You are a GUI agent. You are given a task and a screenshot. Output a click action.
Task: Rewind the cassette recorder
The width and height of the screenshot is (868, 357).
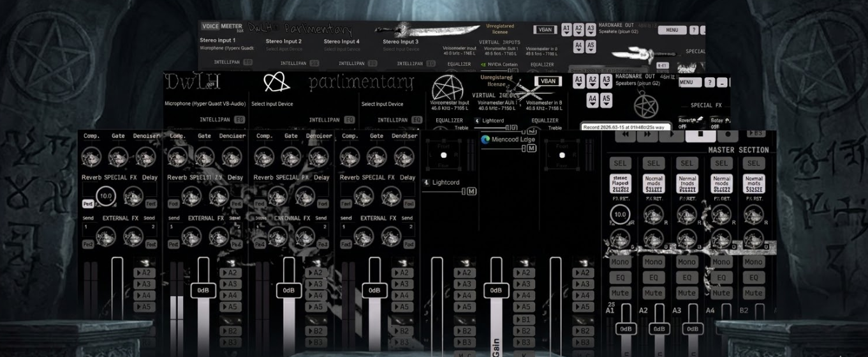[x=626, y=135]
